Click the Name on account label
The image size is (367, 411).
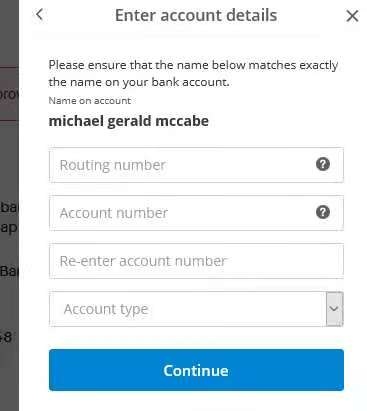tap(90, 101)
